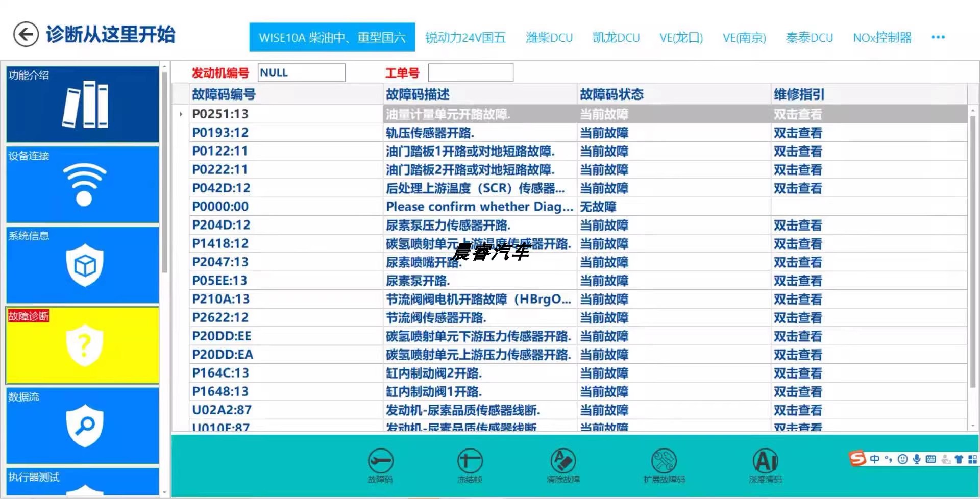Switch to the 秦泰DCU tab
Viewport: 980px width, 499px height.
point(810,37)
